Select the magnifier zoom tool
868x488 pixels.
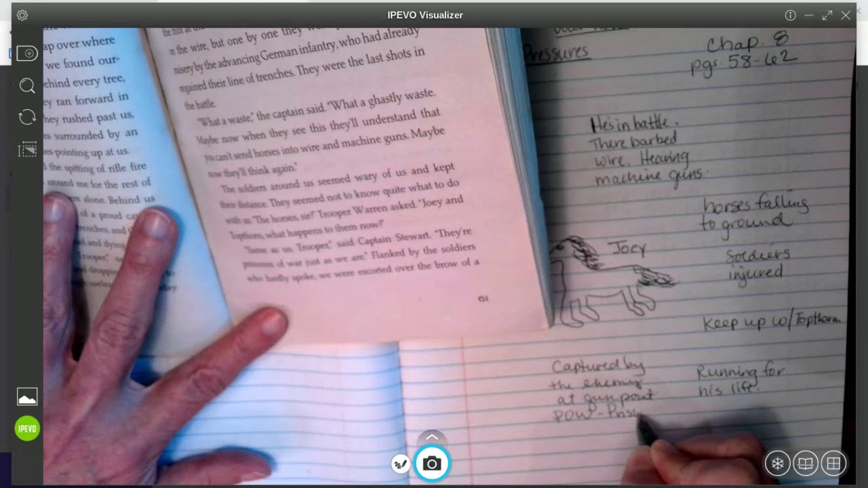coord(27,85)
